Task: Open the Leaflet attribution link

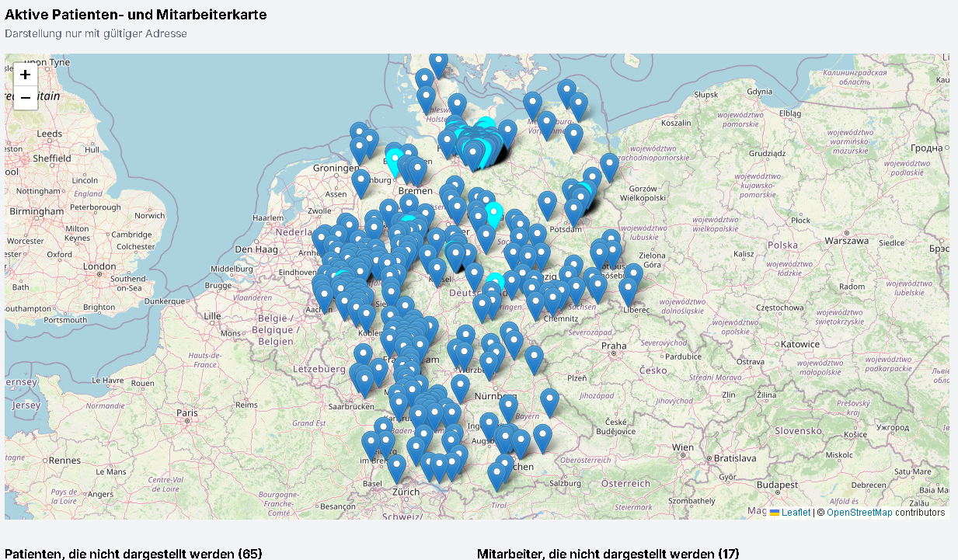Action: pyautogui.click(x=796, y=513)
